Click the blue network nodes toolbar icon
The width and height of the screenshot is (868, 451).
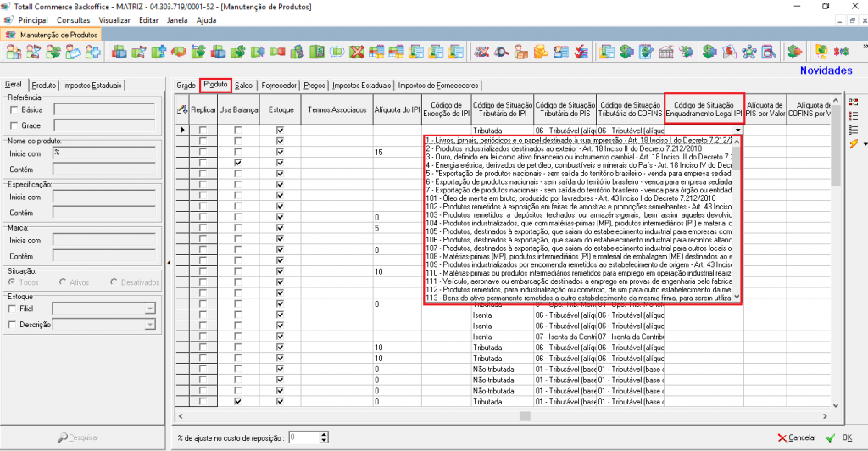[x=749, y=53]
